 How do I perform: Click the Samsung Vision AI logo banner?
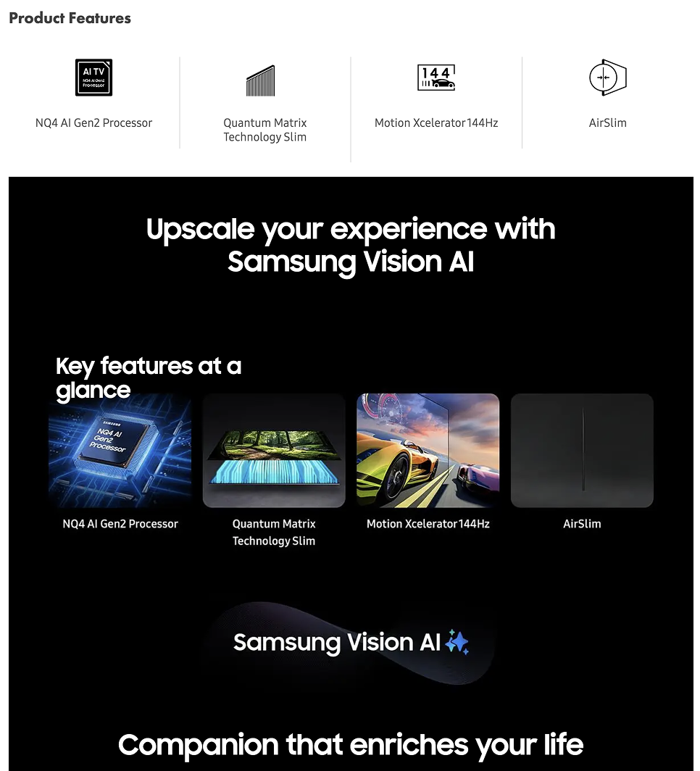(351, 642)
